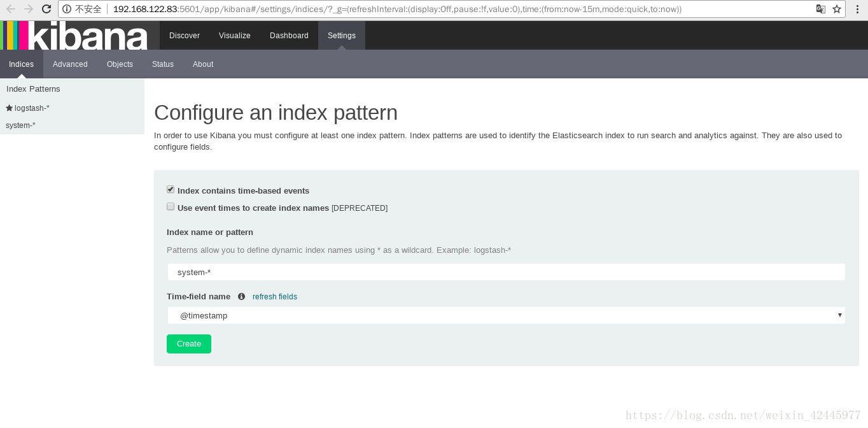Click the browser forward arrow
The image size is (868, 428).
(29, 9)
